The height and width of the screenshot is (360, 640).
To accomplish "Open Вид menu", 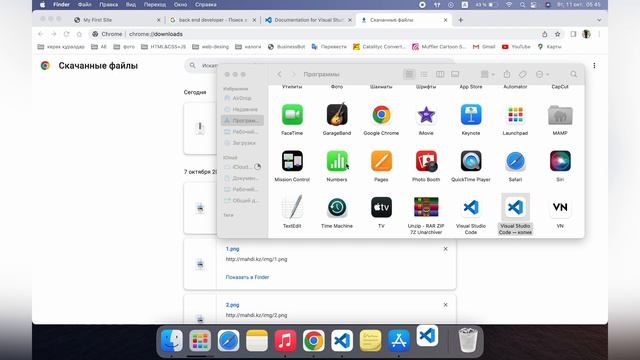I will click(x=131, y=5).
